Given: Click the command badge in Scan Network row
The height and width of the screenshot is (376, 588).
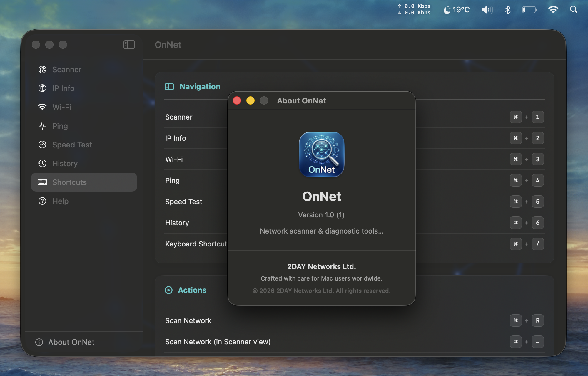Looking at the screenshot, I should pos(516,320).
